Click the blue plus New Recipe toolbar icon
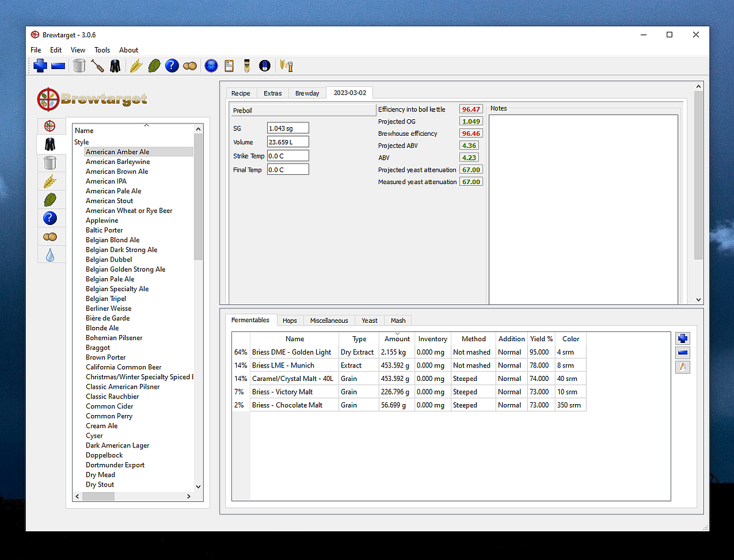The width and height of the screenshot is (734, 560). [40, 65]
